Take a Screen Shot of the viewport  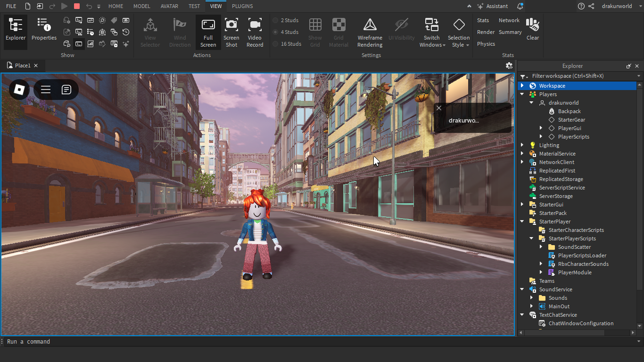point(231,33)
